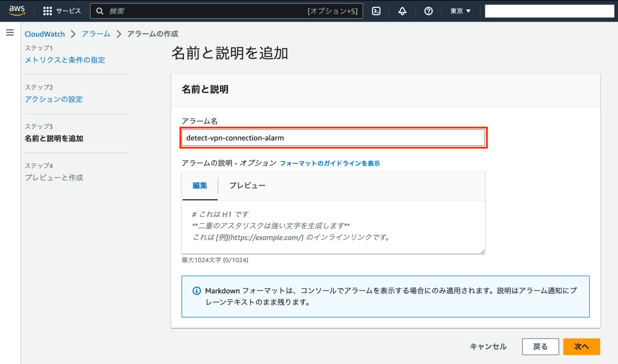This screenshot has height=364, width=618.
Task: Expand the textarea resize handle corner
Action: (482, 251)
